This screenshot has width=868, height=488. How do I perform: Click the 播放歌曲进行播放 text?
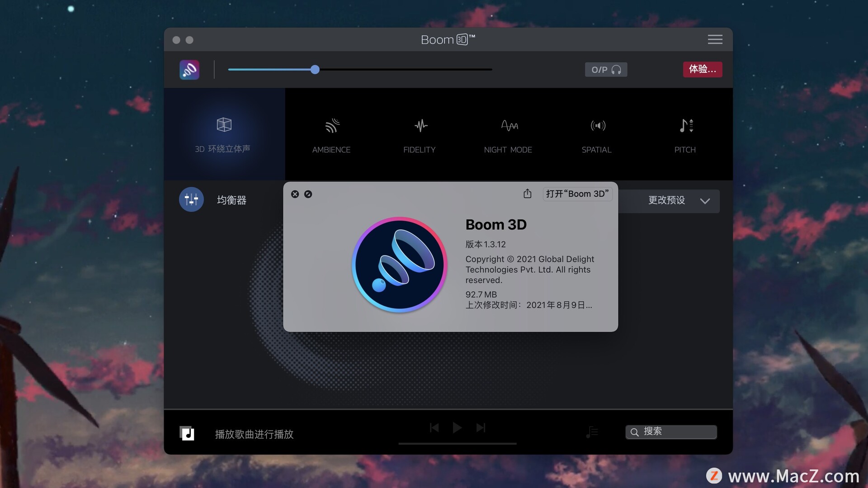tap(254, 434)
